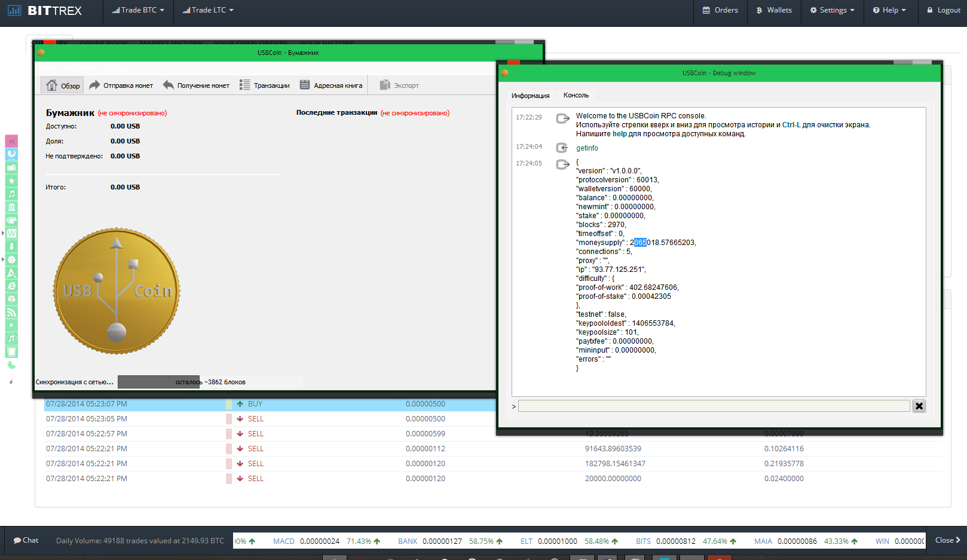Click quantity 91643.89603539 in history

pos(613,449)
